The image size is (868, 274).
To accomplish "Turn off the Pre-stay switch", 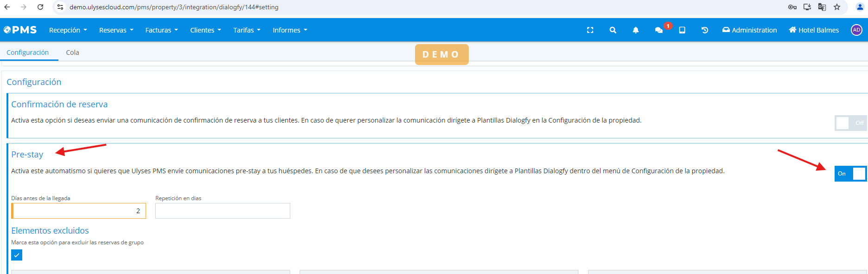I will [850, 174].
